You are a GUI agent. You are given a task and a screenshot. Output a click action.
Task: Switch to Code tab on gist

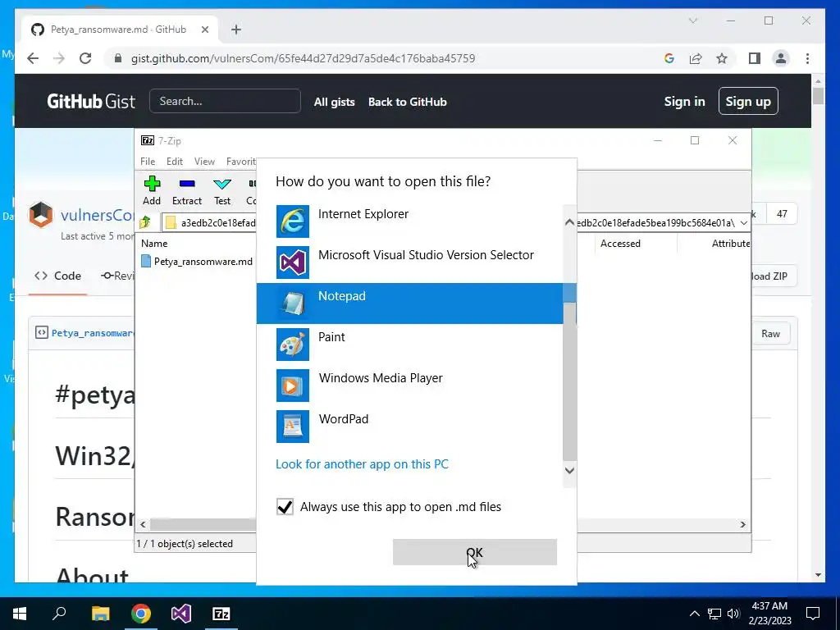click(x=58, y=276)
